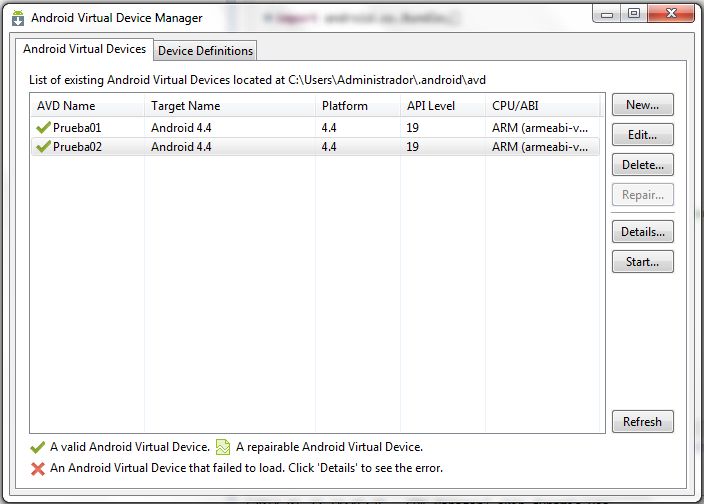Launch the emulator with Start... button

642,262
